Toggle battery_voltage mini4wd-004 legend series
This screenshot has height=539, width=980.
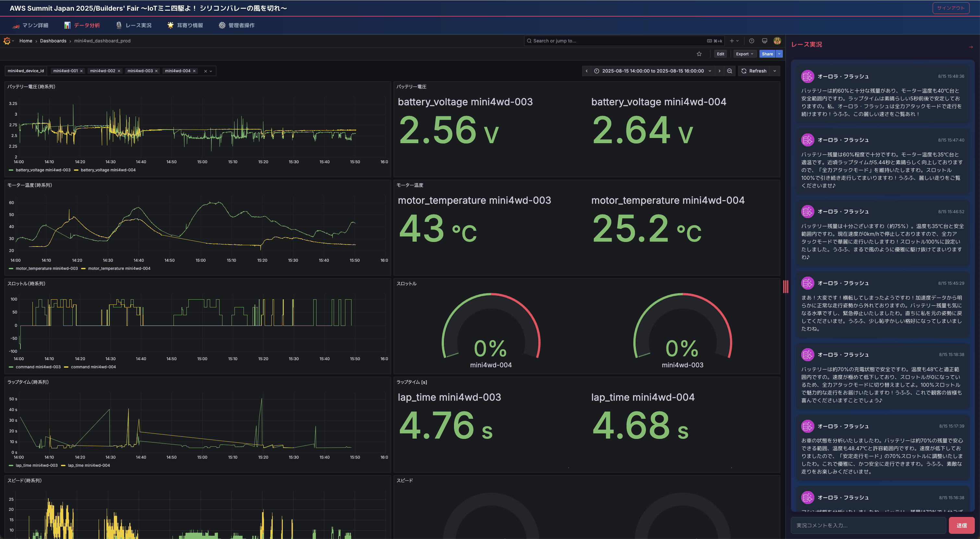coord(108,170)
